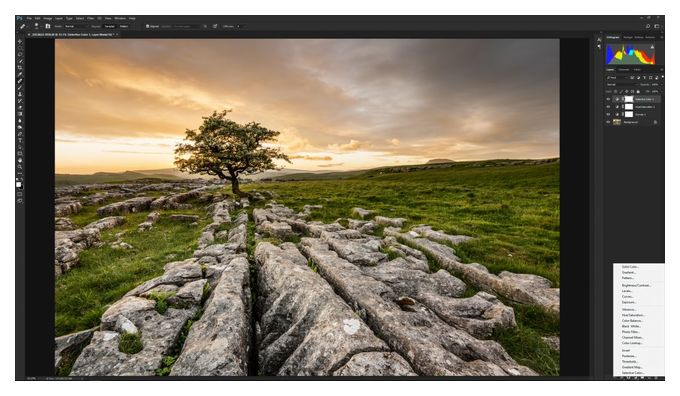The image size is (680, 396).
Task: Filter layers by type layers icon
Action: pyautogui.click(x=644, y=78)
